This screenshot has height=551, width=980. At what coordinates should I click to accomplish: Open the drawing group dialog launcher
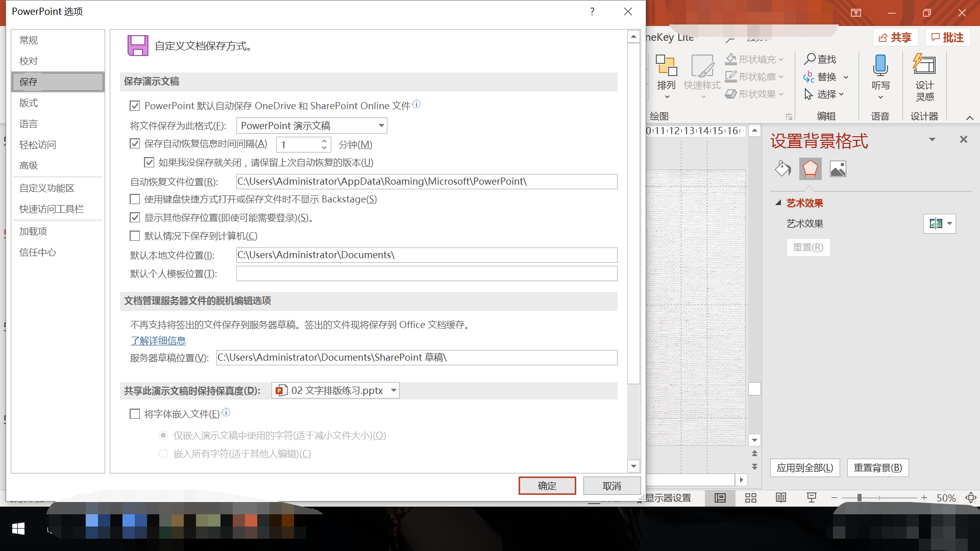click(x=789, y=117)
